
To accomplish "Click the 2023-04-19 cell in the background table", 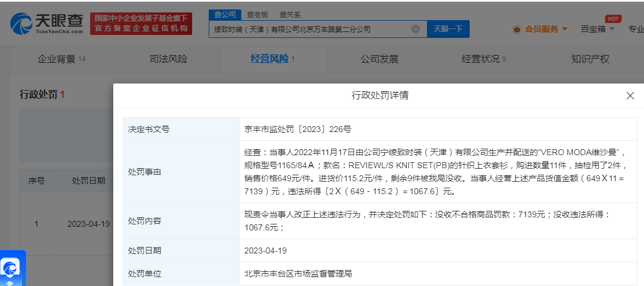I will [x=89, y=224].
